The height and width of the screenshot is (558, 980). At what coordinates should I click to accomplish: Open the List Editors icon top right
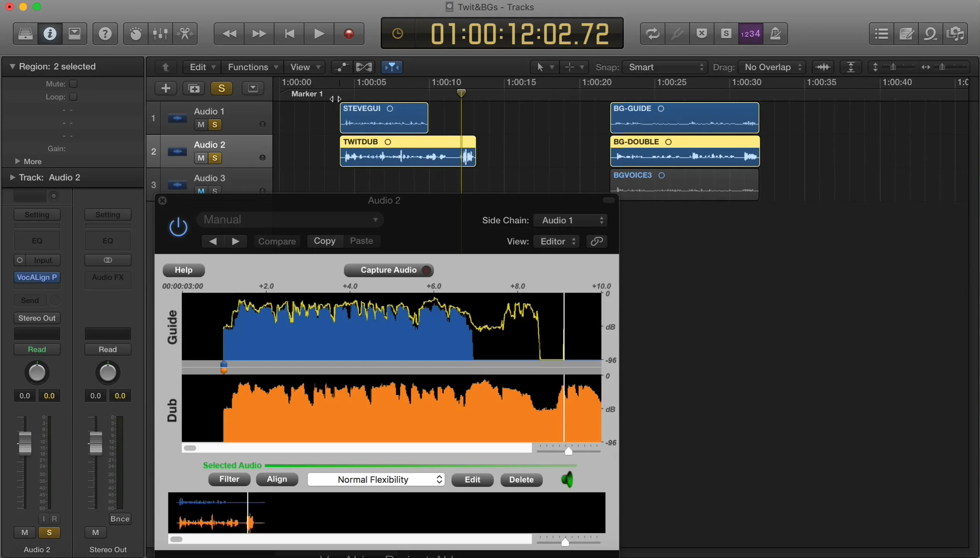(x=881, y=34)
